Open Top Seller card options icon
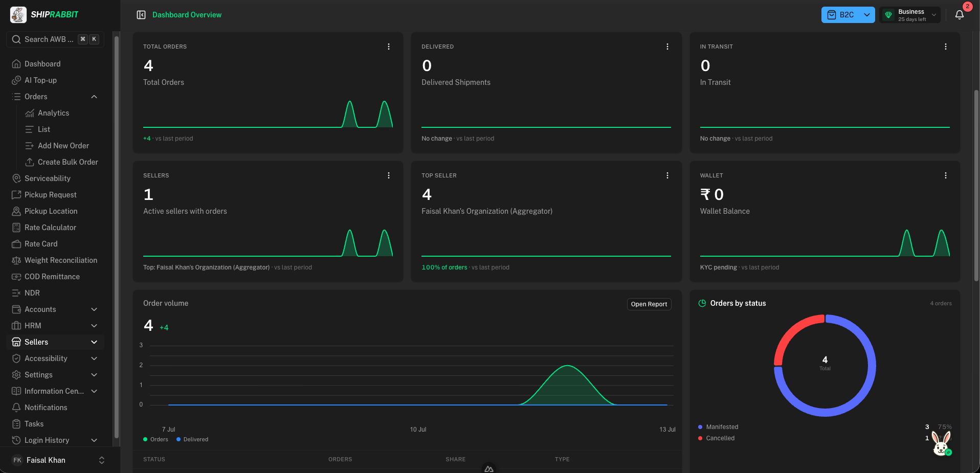Screen dimensions: 980x473 (x=667, y=175)
